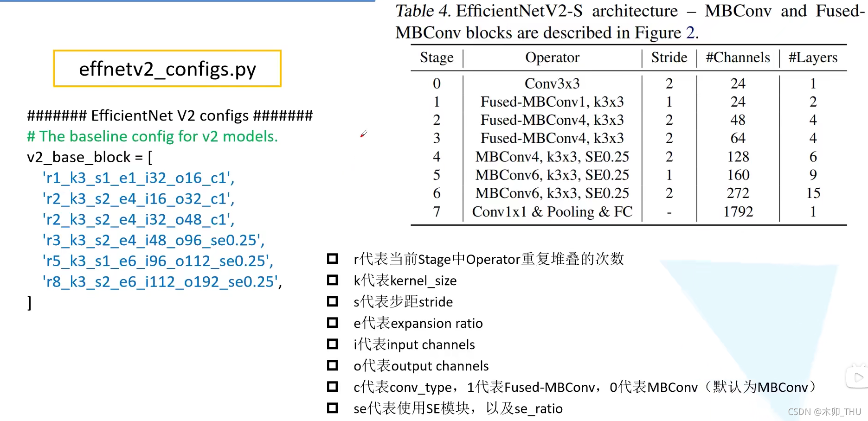Click the MBConv4, k3x3, SE0.25 cell

tap(552, 157)
